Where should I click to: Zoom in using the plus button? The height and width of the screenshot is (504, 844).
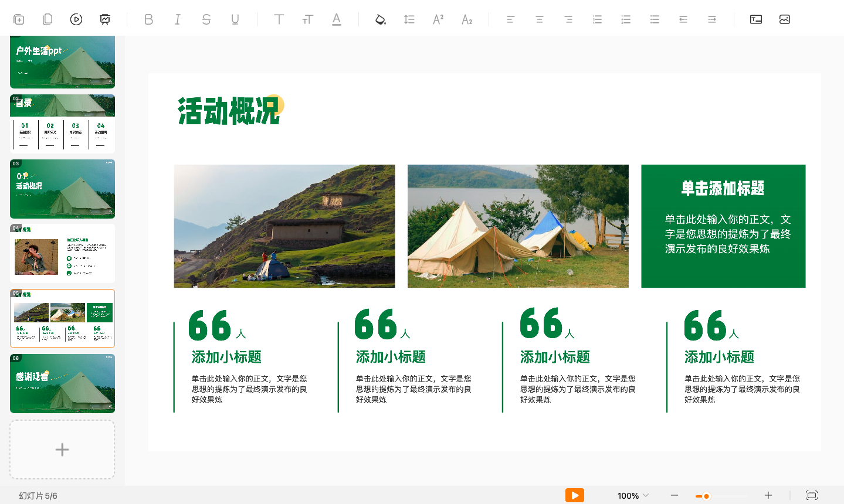pyautogui.click(x=769, y=495)
